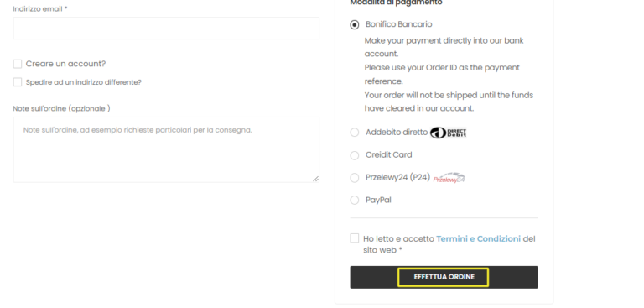The image size is (644, 308).
Task: Pick the Przelewy24 (P24) radio option
Action: click(355, 178)
